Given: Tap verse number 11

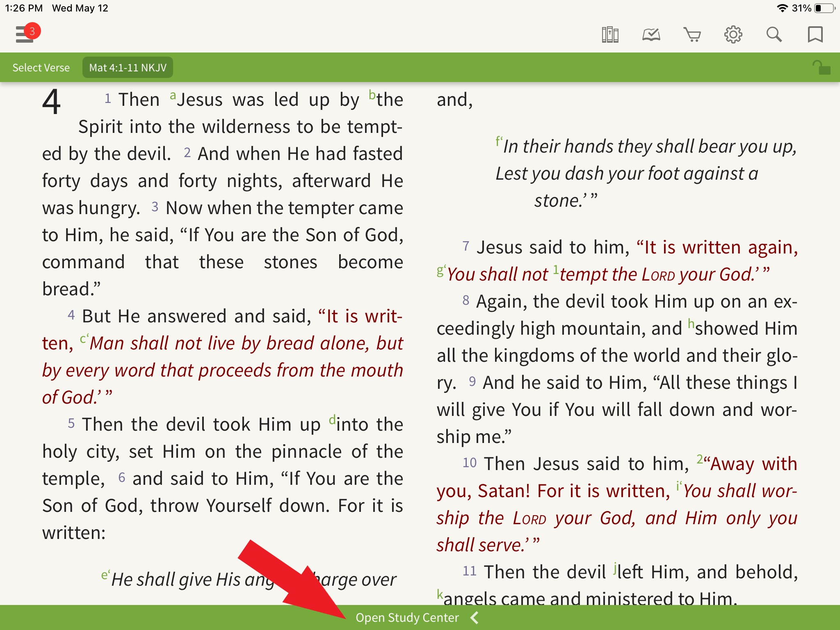Looking at the screenshot, I should tap(470, 571).
